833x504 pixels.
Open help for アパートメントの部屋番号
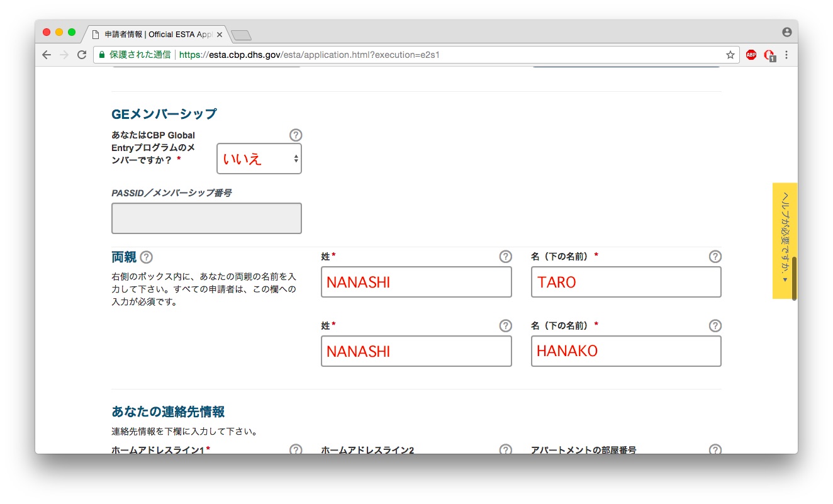coord(715,449)
